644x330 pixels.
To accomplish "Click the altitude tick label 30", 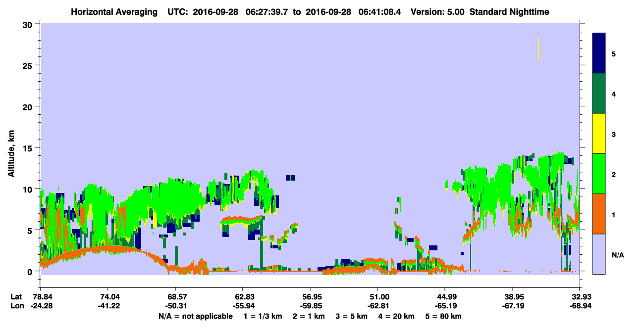I will [29, 24].
